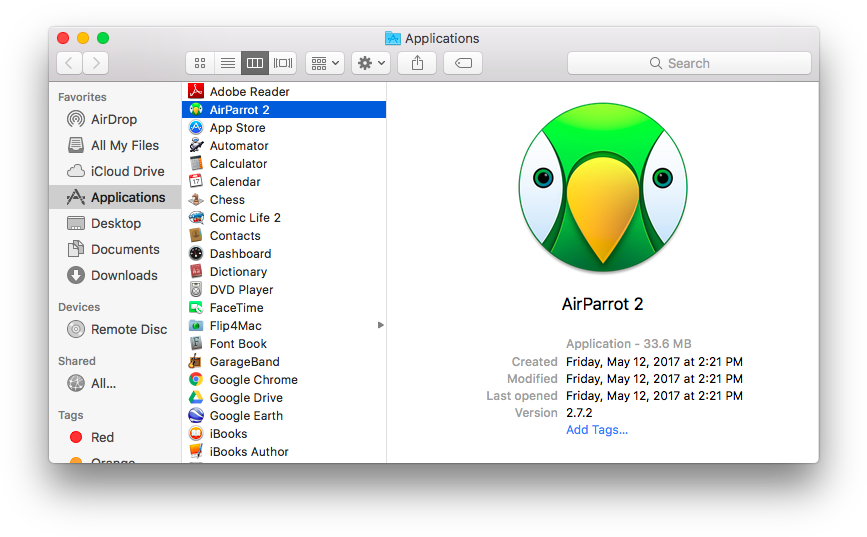This screenshot has height=537, width=867.
Task: Select iBooks Author in the list
Action: coord(284,452)
